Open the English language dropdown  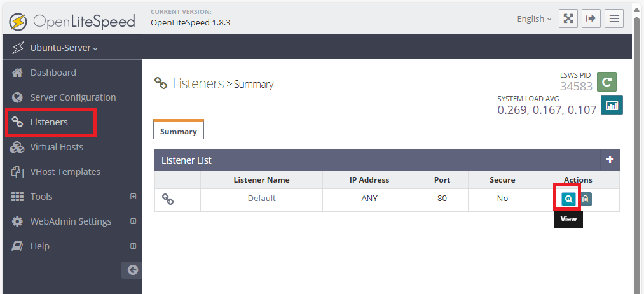pyautogui.click(x=535, y=19)
